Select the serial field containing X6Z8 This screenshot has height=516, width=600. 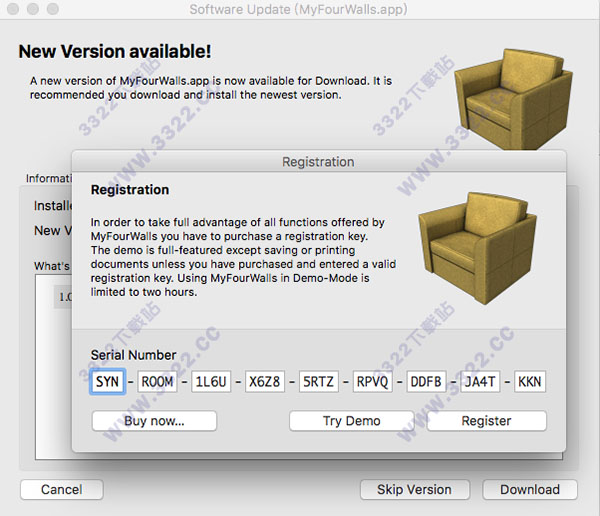[x=265, y=382]
